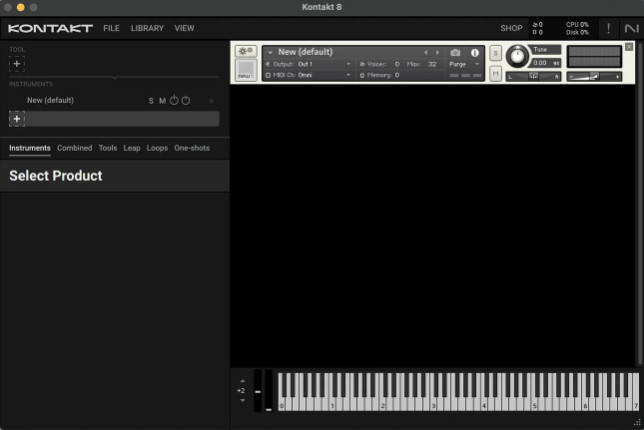The image size is (644, 430).
Task: Toggle power icon next to M in instruments list
Action: click(x=174, y=100)
